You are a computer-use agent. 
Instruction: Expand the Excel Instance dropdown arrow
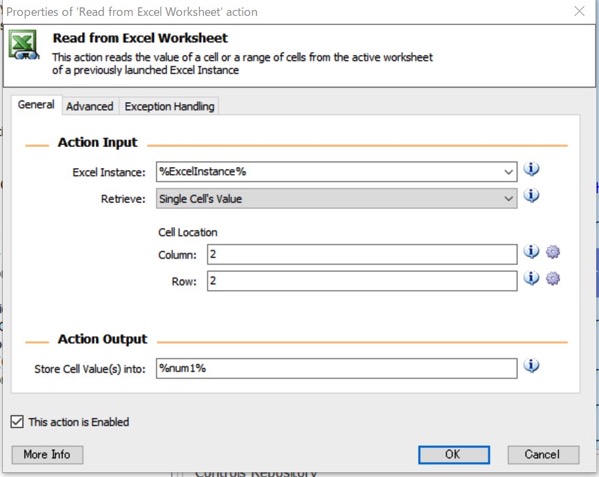[x=508, y=172]
